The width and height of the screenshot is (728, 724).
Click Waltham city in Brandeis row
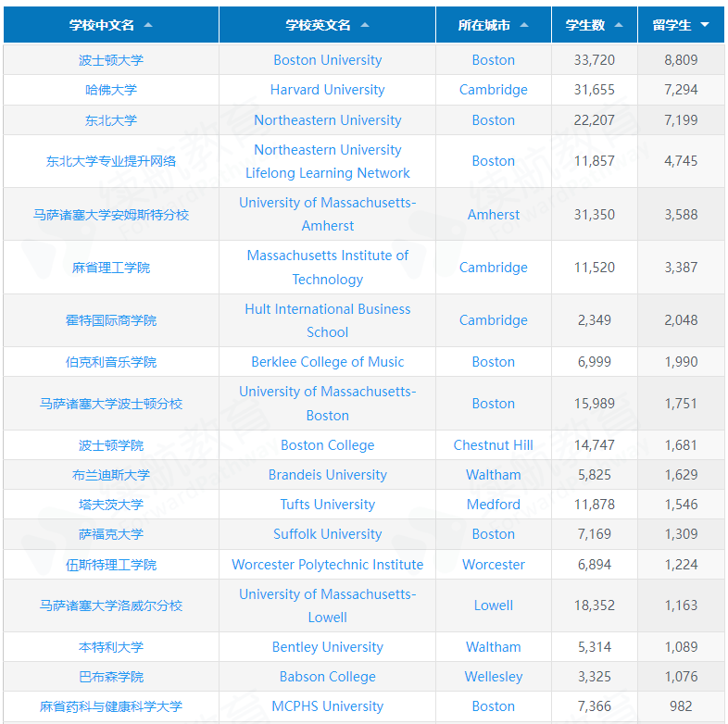point(493,475)
